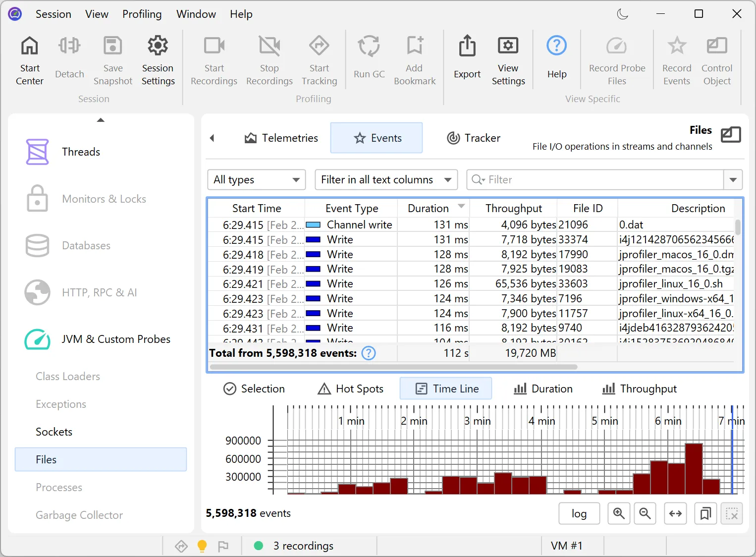
Task: Switch to the Telemetries tab
Action: tap(281, 138)
